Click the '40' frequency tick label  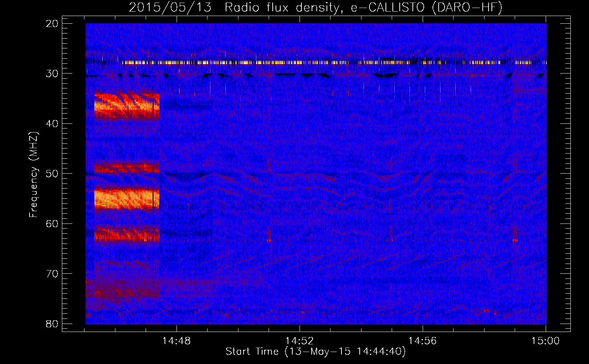point(52,123)
